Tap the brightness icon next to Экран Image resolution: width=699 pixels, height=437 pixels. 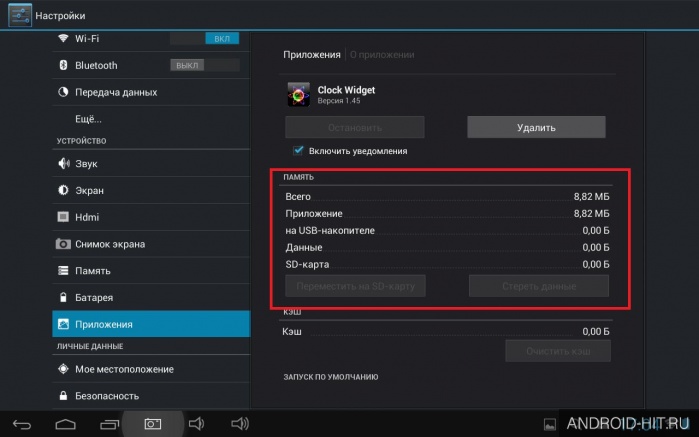(63, 190)
